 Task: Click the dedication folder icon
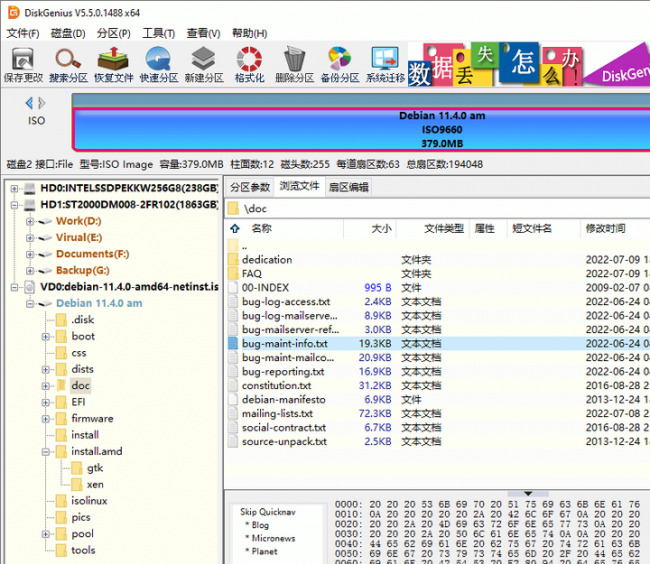click(233, 259)
